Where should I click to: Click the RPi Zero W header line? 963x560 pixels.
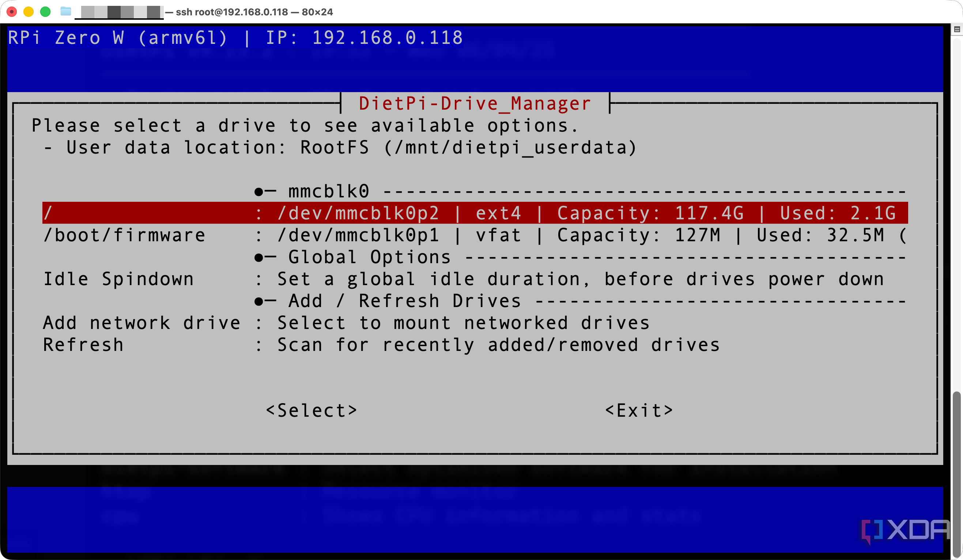[235, 37]
